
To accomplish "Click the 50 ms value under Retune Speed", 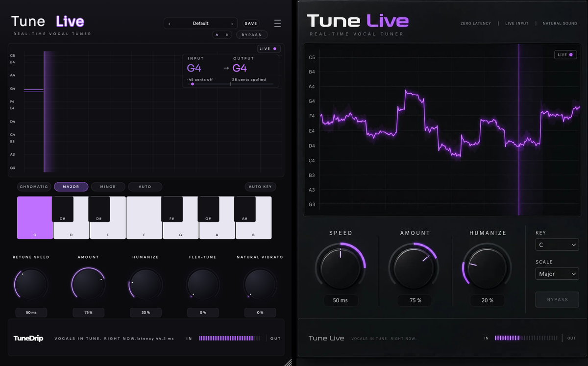I will (31, 312).
